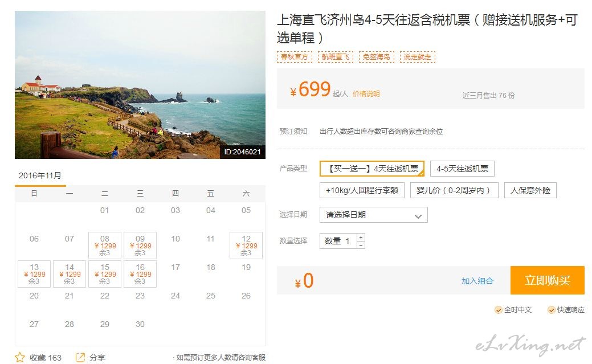This screenshot has height=364, width=592.
Task: Click the 立即购买 buy now button
Action: pyautogui.click(x=548, y=280)
